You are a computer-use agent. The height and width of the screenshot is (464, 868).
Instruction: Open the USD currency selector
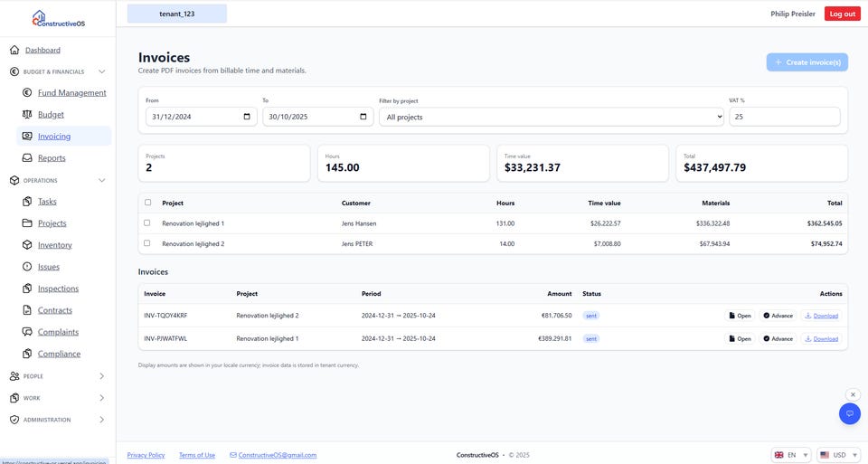tap(837, 455)
